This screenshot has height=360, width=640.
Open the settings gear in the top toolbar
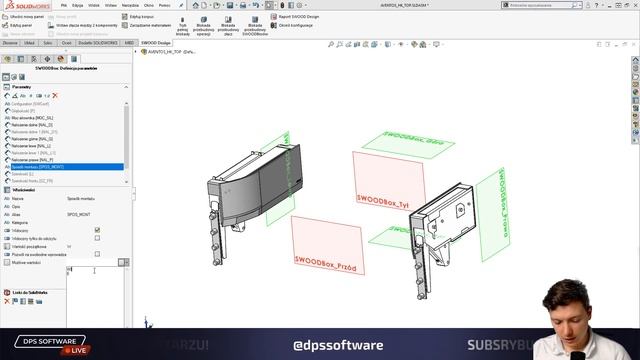pos(299,5)
